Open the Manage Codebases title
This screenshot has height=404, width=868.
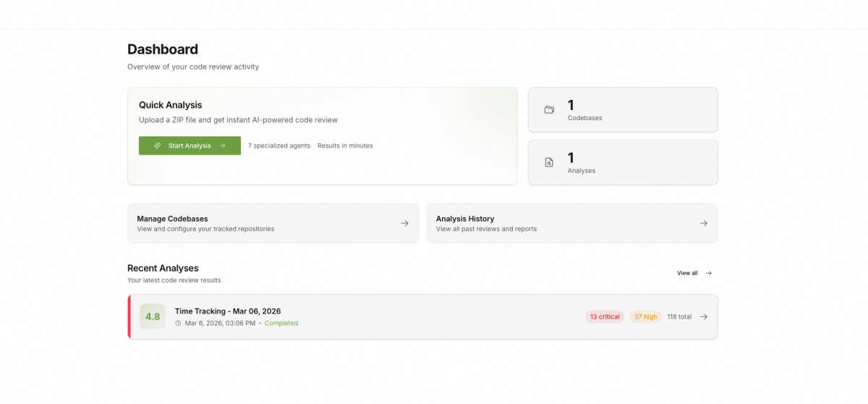172,219
